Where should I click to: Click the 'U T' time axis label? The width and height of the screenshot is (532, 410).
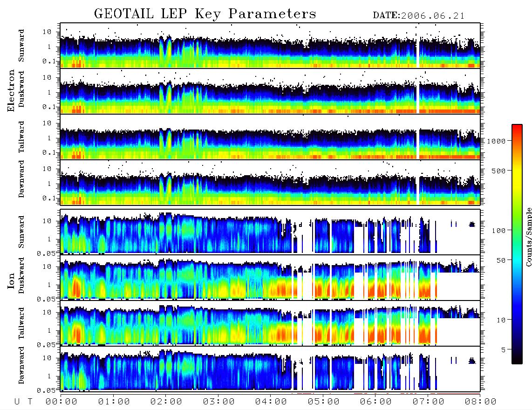coord(23,402)
